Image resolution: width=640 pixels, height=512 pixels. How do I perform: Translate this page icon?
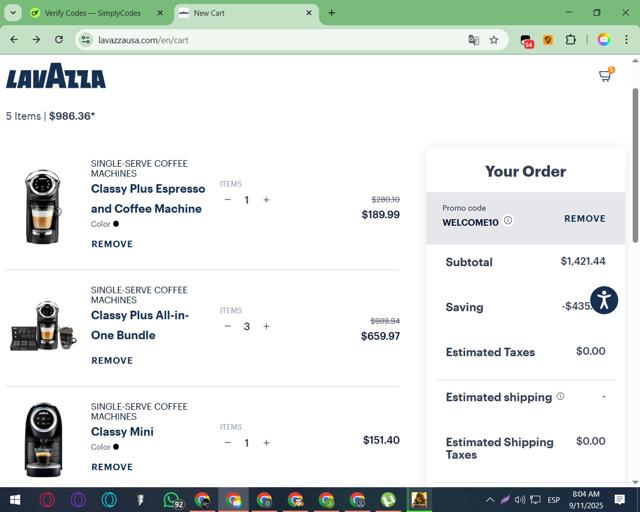[473, 40]
